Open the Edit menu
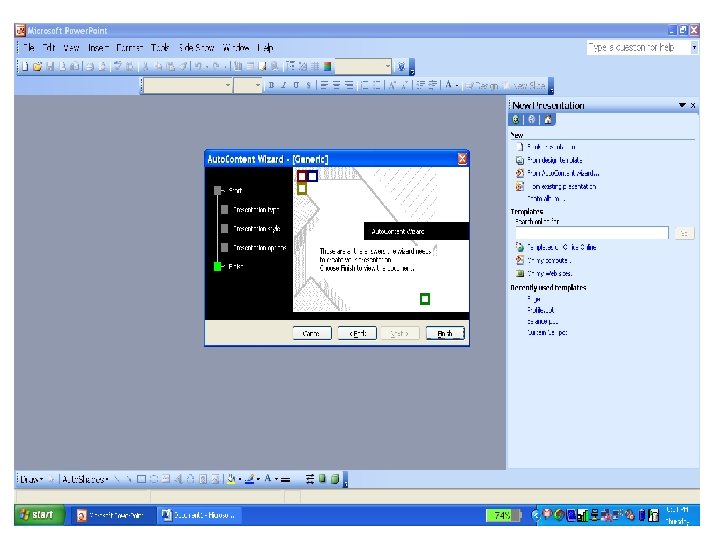The image size is (720, 540). pyautogui.click(x=49, y=47)
